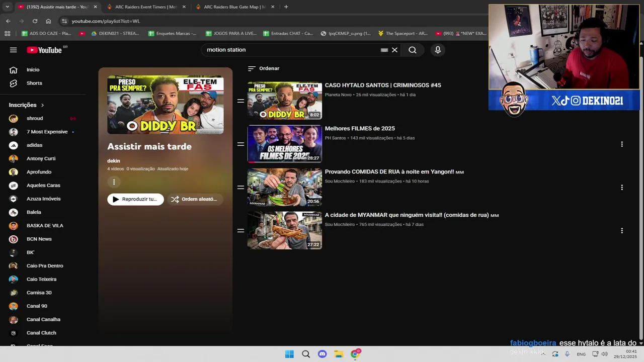The height and width of the screenshot is (362, 644).
Task: Open Melhores FILMES de 2025 title
Action: tap(360, 129)
